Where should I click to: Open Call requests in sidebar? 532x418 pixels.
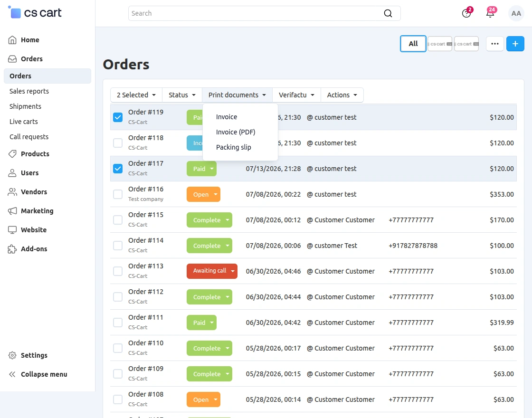[29, 137]
